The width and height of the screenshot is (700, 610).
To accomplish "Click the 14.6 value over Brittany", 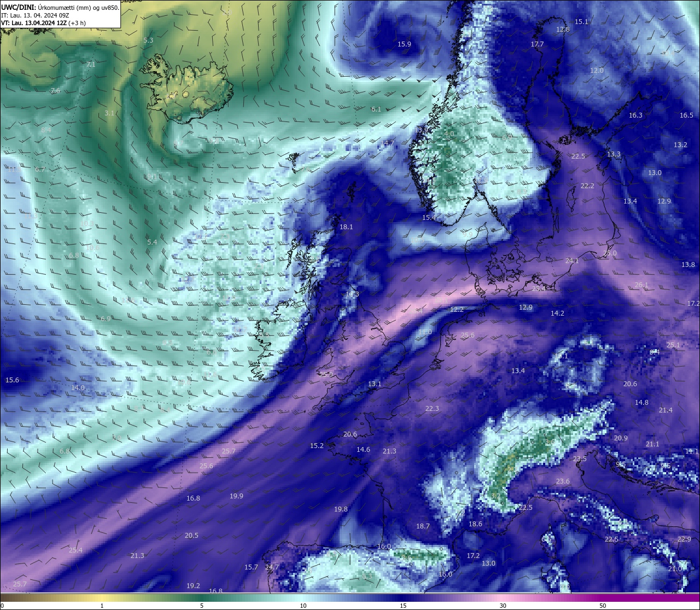I will click(x=363, y=450).
